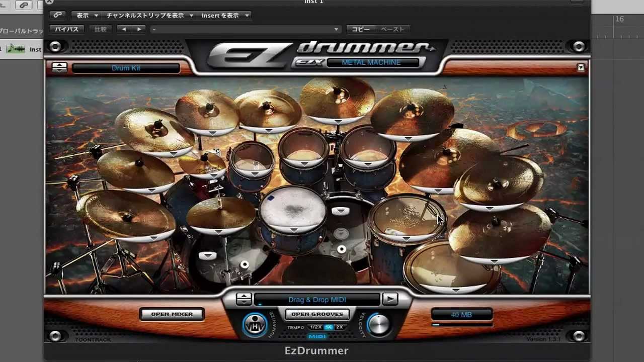Screen dimensions: 644x362
Task: Open the middle rack tom selection arrow
Action: click(304, 164)
